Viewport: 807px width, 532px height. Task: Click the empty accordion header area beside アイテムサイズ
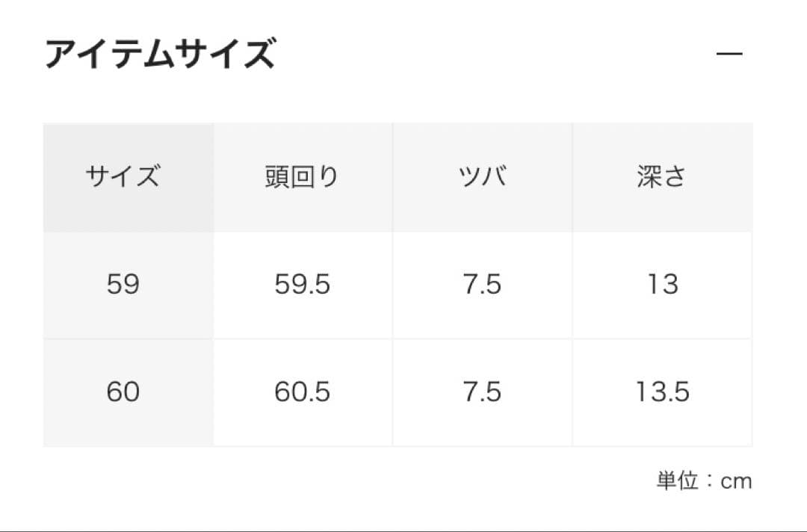[x=493, y=55]
